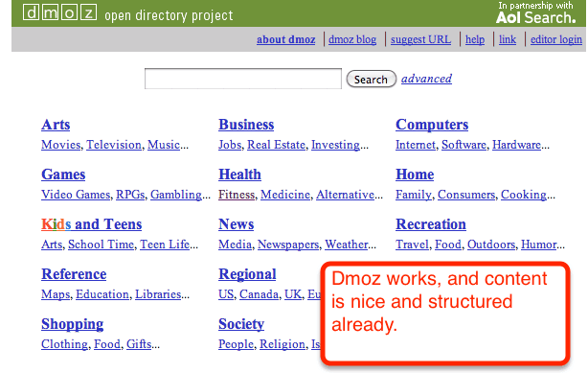Screen dimensions: 588x373
Task: Open the Arts category heading under the search box
Action: pos(56,125)
